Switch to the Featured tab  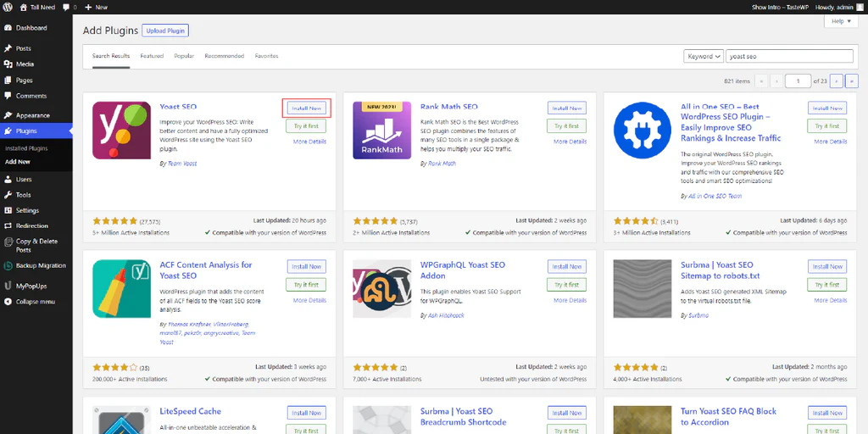point(152,56)
